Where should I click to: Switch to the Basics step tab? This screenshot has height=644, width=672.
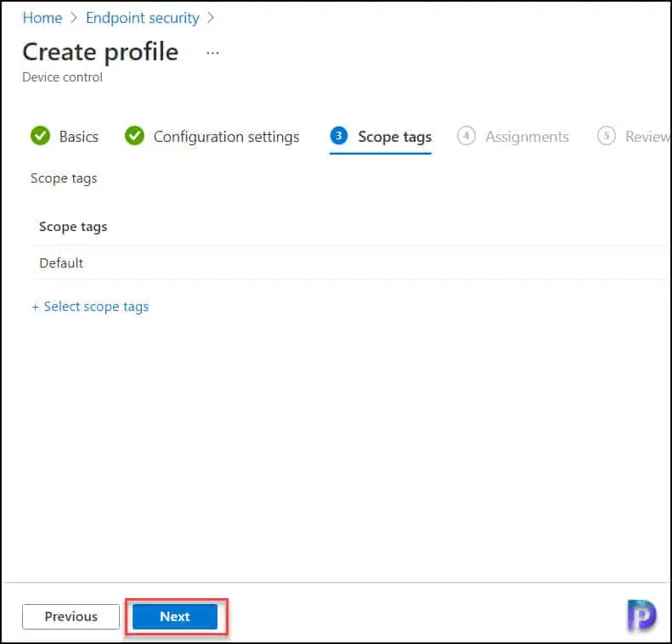tap(65, 136)
